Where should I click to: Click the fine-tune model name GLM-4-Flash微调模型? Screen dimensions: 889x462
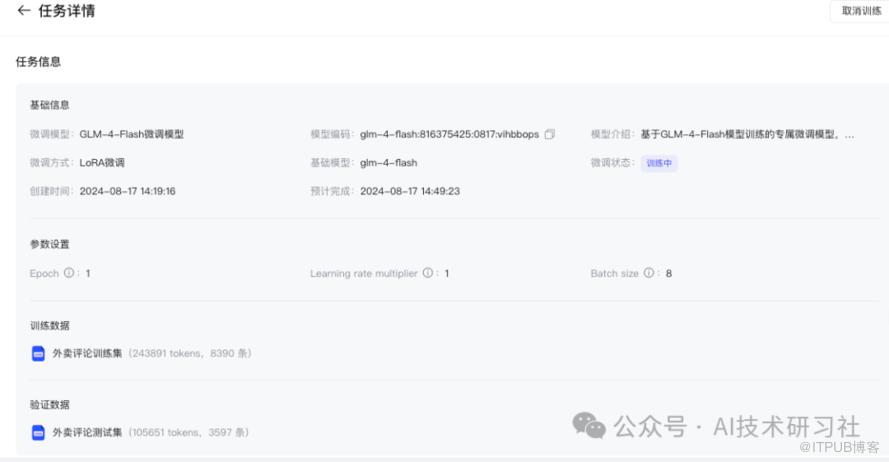[132, 134]
